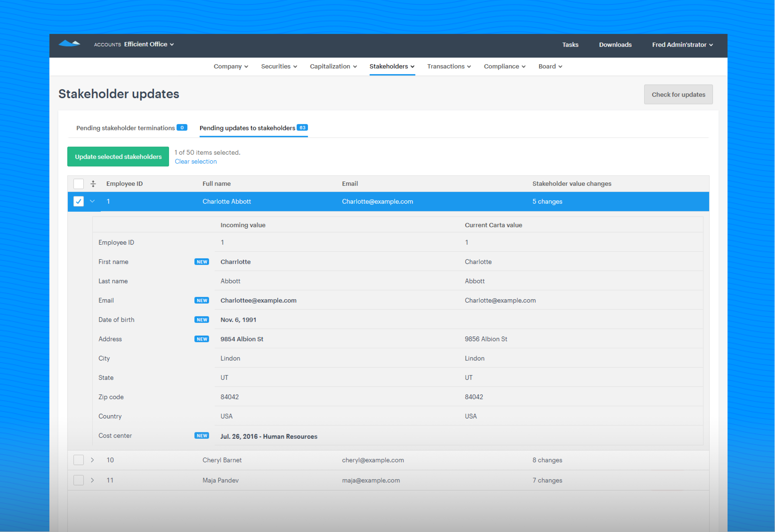Click current Carta address '9856 Albion St'
Viewport: 775px width, 532px height.
[486, 339]
